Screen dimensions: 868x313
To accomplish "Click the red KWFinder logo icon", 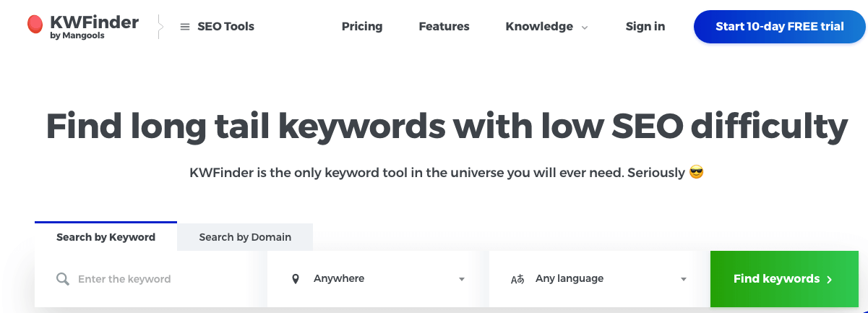I will [35, 26].
